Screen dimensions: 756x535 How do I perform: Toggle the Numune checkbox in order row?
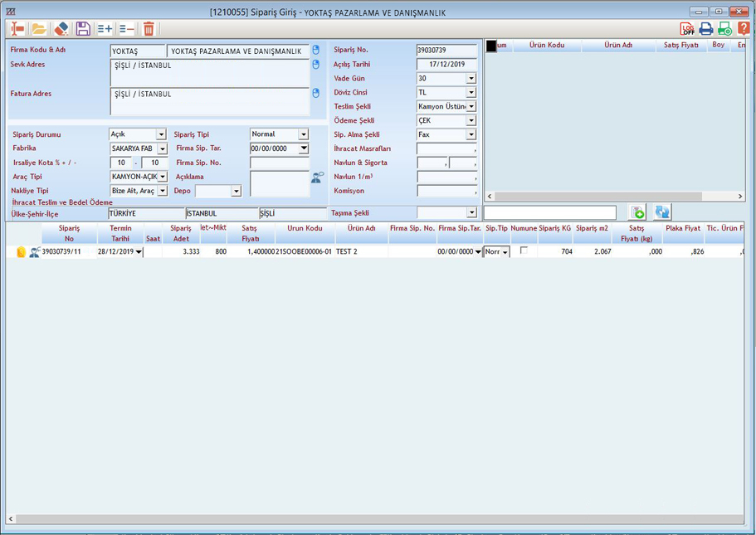click(x=524, y=250)
